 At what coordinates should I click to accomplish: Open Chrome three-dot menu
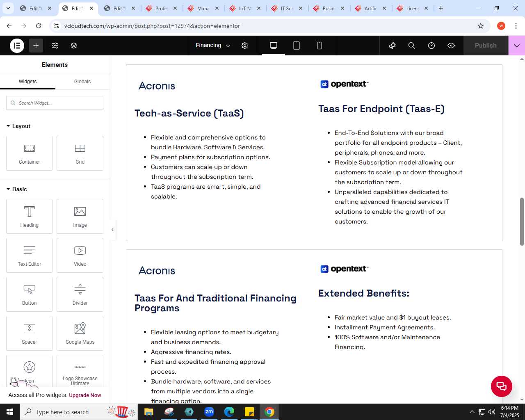click(516, 26)
